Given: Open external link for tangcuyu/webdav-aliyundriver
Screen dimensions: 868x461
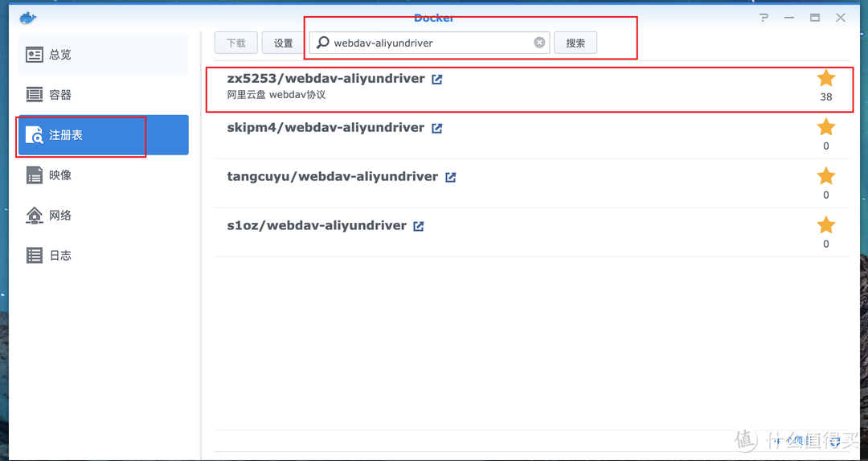Looking at the screenshot, I should (x=451, y=177).
